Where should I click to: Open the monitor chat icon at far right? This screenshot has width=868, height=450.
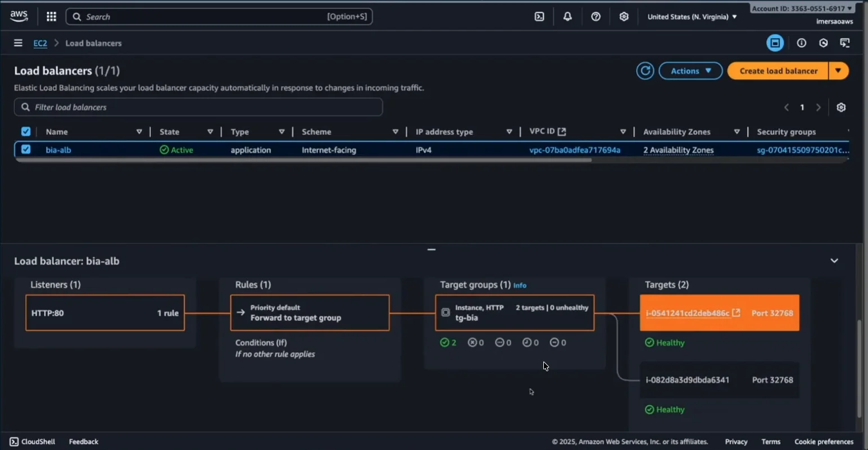pyautogui.click(x=845, y=43)
